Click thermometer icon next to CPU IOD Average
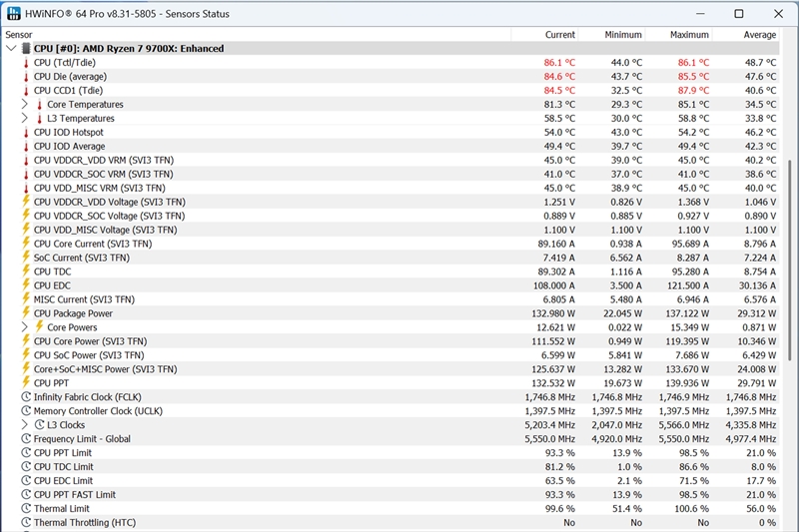799x532 pixels. pos(26,147)
